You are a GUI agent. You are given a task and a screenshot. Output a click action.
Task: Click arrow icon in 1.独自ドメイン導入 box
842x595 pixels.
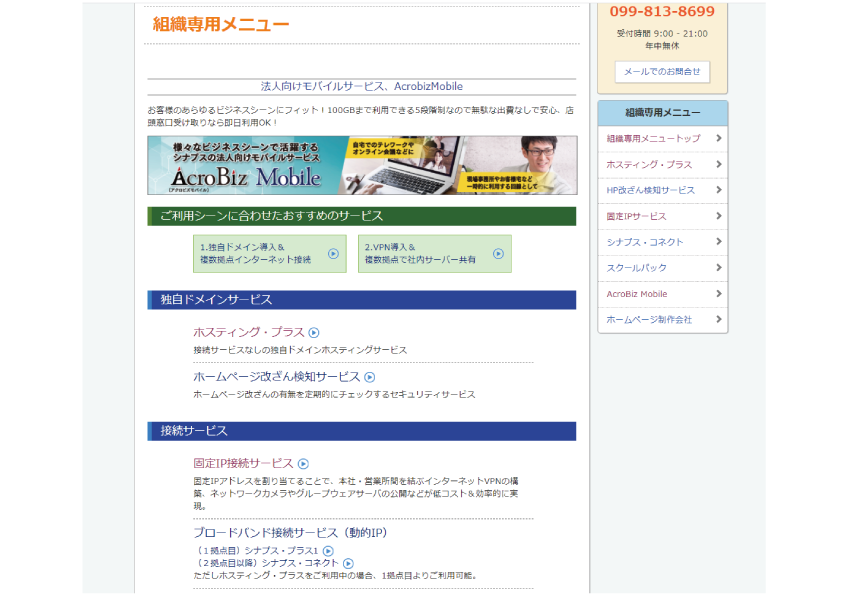coord(333,253)
